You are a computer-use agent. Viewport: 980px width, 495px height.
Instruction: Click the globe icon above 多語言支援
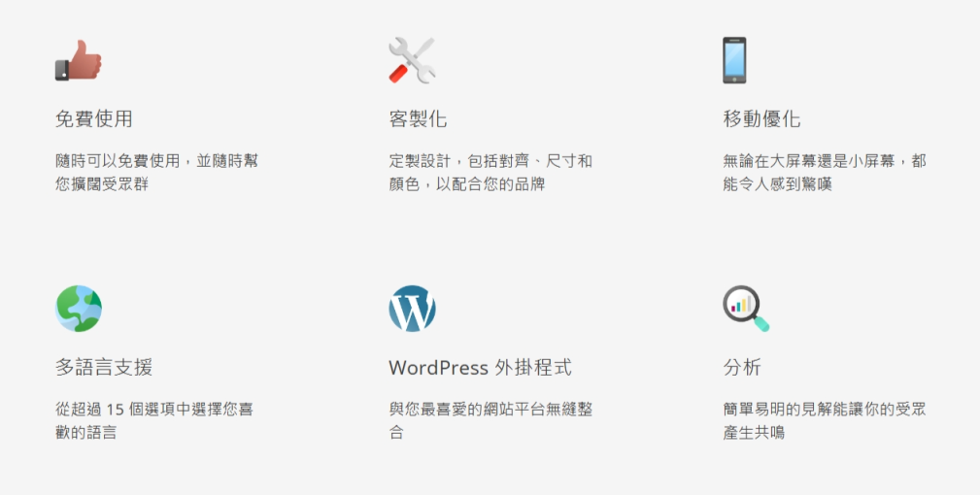(x=79, y=309)
